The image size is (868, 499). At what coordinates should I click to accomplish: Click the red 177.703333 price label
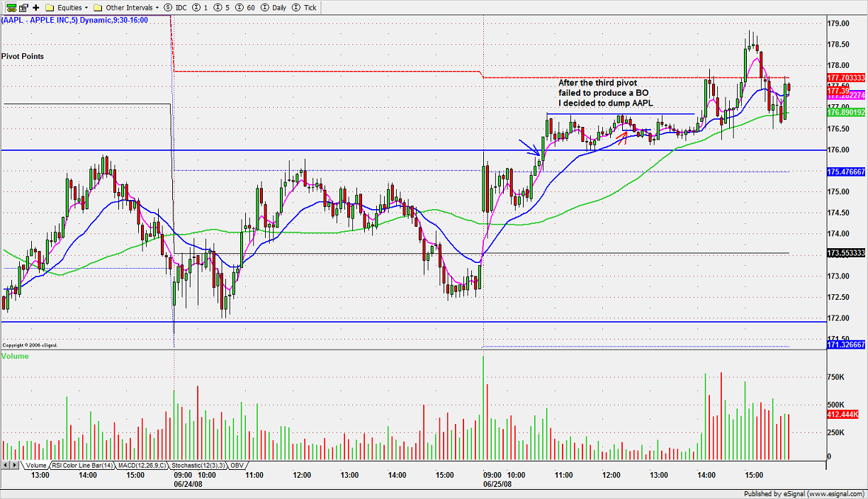847,77
